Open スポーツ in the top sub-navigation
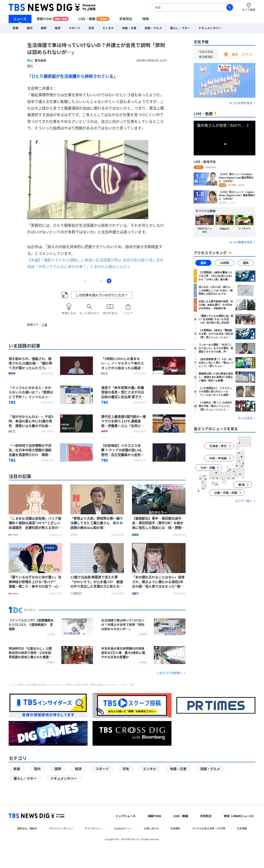Screen dimensions: 264x868 tap(74, 28)
